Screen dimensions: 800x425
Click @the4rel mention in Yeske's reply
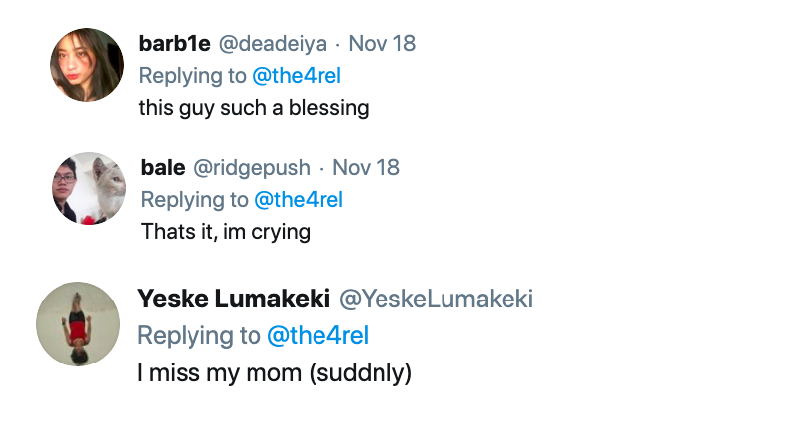click(x=318, y=335)
